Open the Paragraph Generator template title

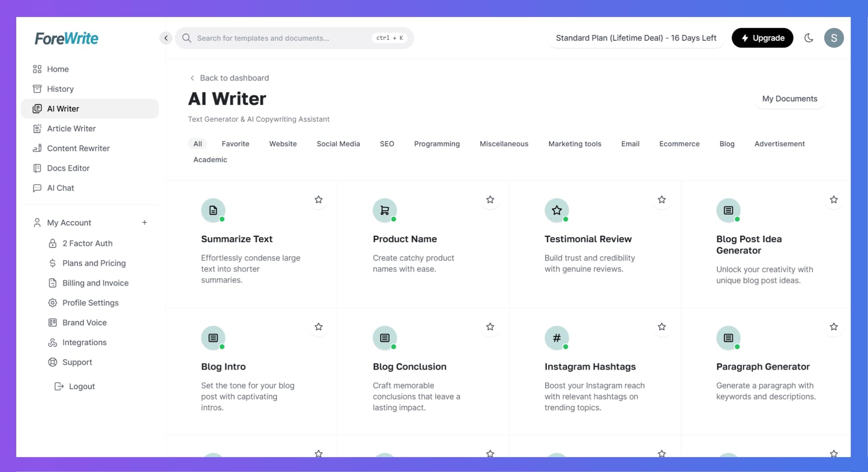763,367
